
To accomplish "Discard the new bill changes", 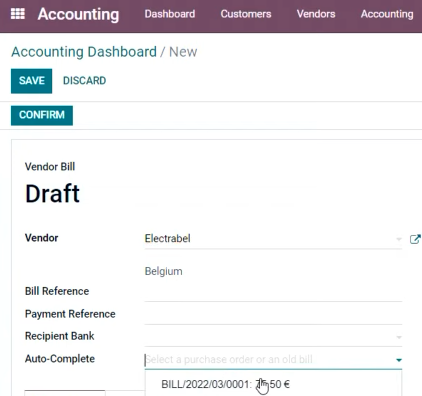I will 85,81.
